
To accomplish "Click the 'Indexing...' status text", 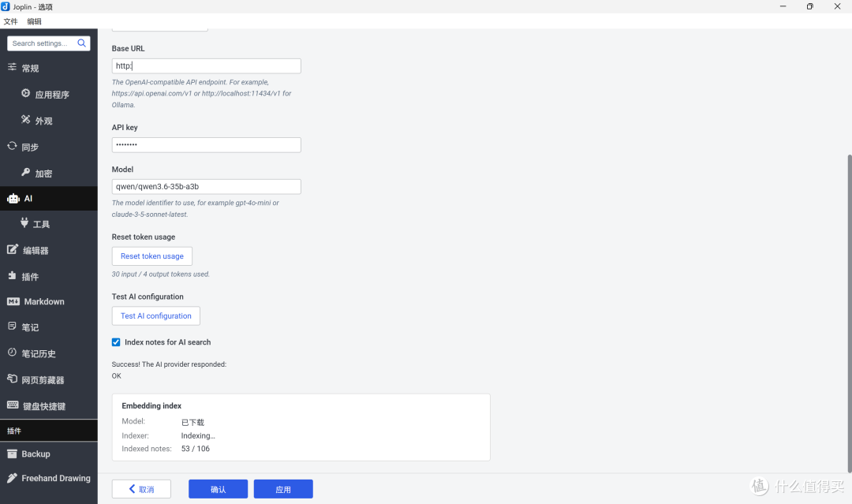I will pos(198,435).
